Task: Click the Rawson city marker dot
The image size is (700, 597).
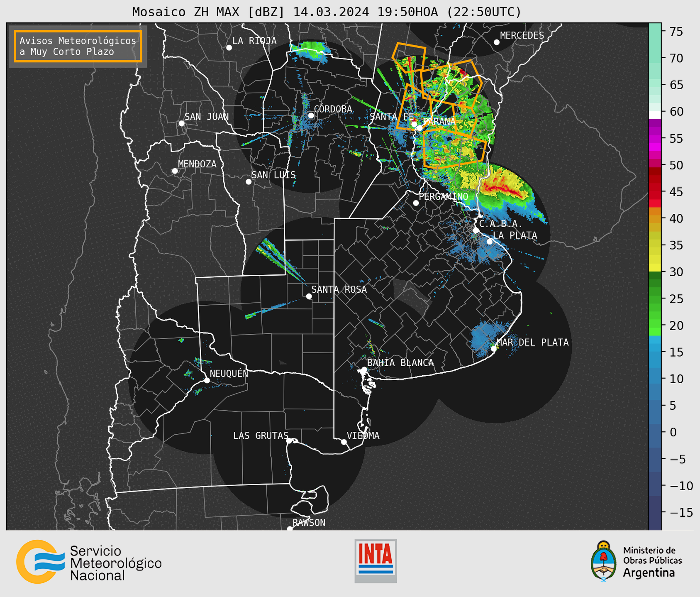Action: [290, 529]
